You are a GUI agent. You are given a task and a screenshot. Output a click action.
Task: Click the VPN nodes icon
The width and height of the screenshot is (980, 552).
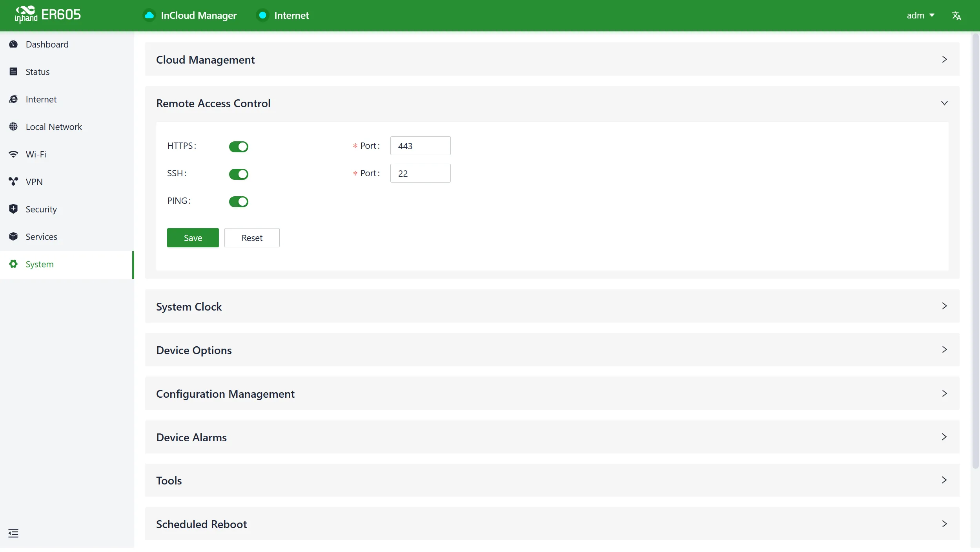[13, 182]
